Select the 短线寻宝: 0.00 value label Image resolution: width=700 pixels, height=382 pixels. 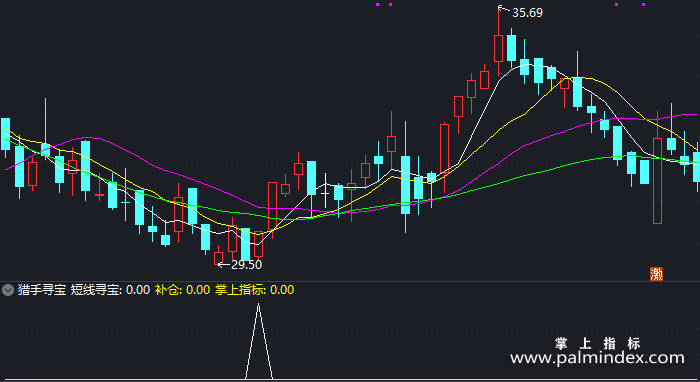(110, 290)
